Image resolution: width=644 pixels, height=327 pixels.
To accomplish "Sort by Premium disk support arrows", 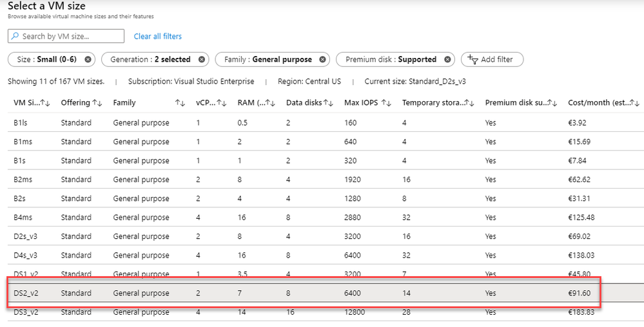I will (552, 103).
